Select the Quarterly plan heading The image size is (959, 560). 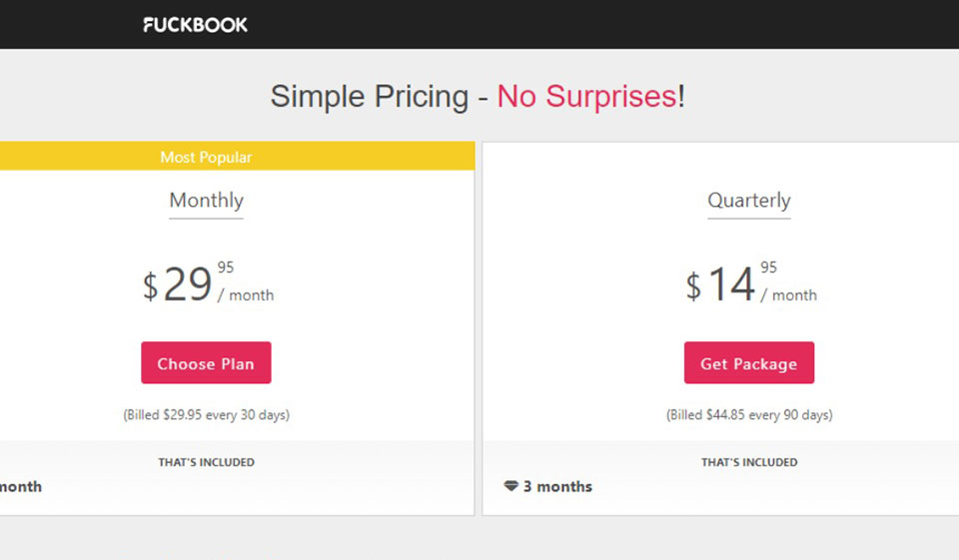748,200
